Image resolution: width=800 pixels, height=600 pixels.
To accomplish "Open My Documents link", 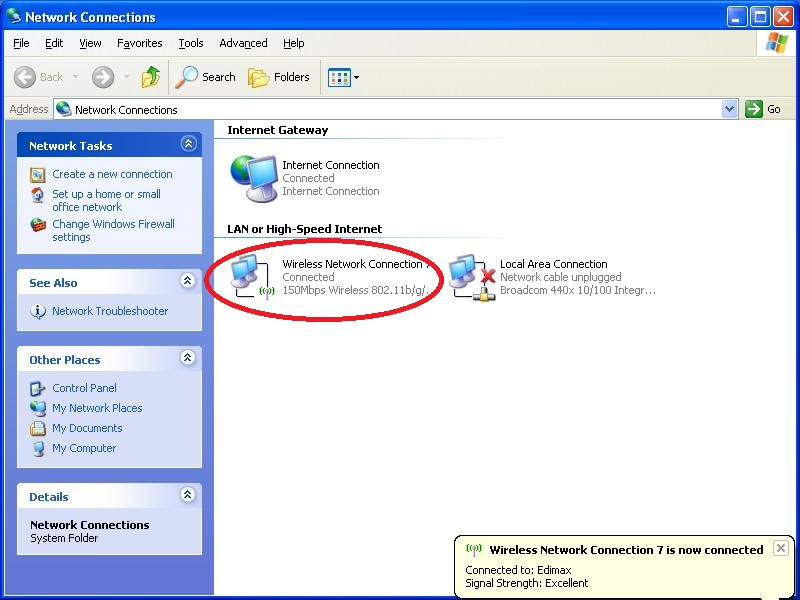I will point(87,428).
